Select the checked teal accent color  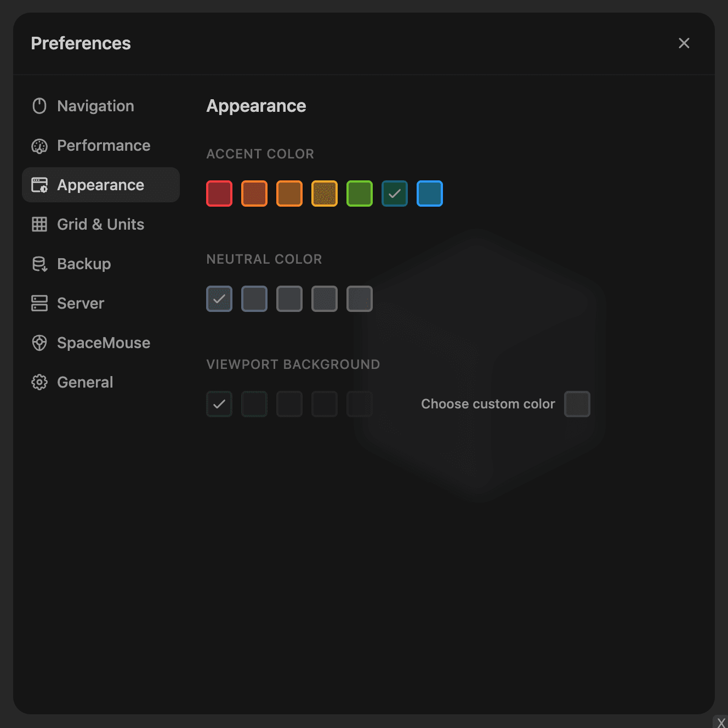395,194
